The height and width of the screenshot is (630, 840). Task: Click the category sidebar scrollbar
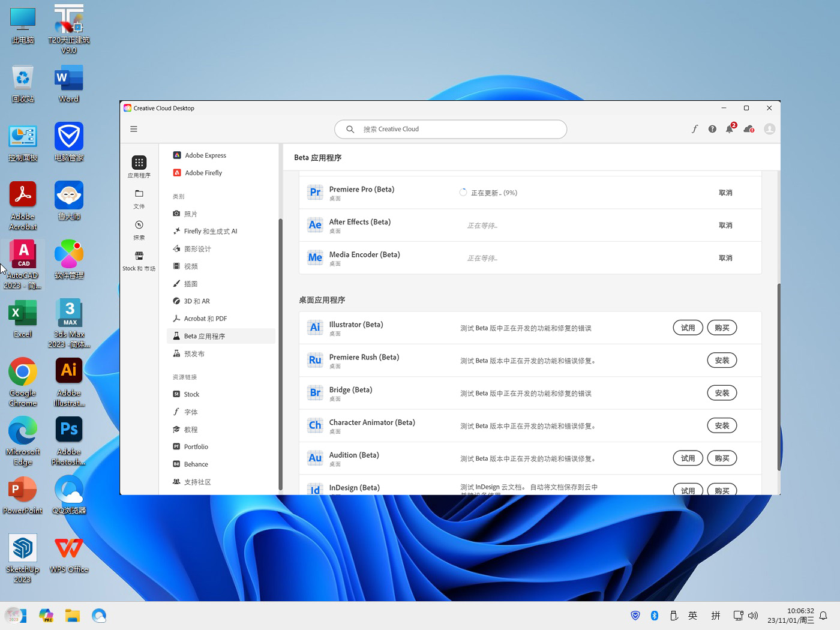coord(280,354)
